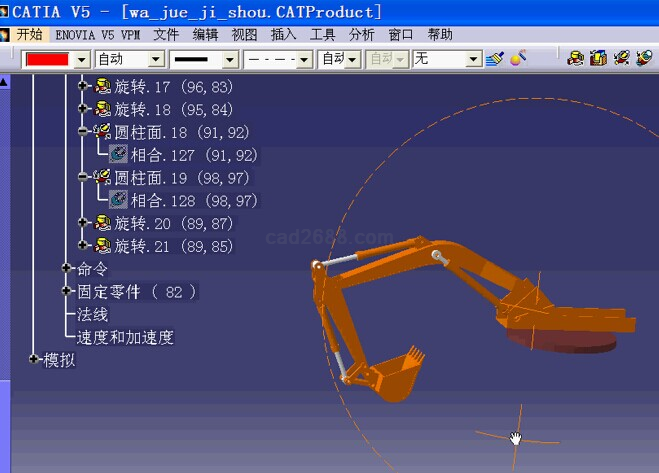Expand the 固定零件 tree node

click(x=67, y=291)
